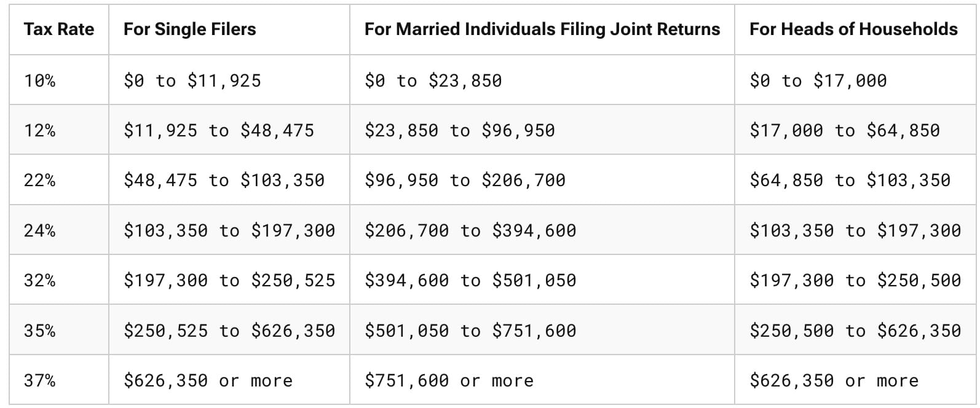Click the $0 to $17,000 cell

[818, 80]
